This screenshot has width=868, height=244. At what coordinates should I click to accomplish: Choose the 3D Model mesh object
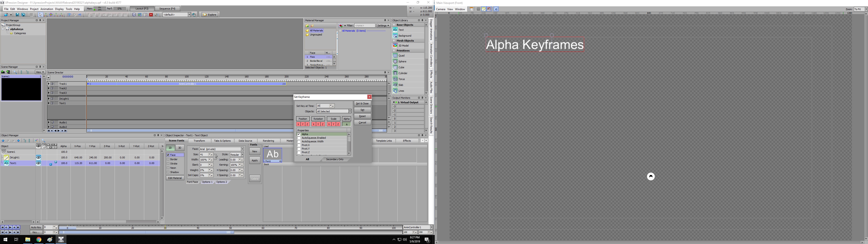403,45
